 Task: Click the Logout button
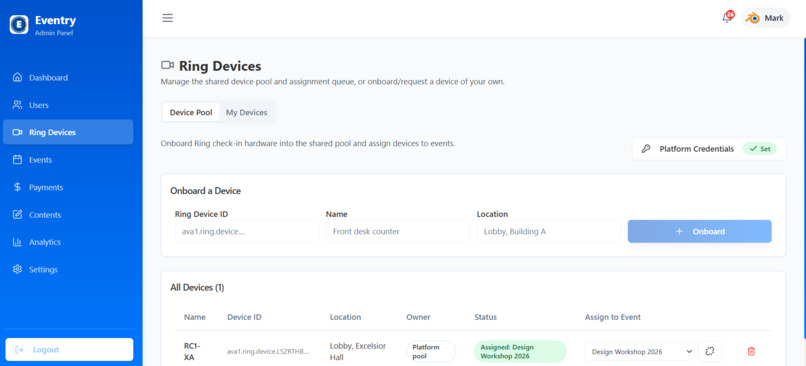[69, 350]
